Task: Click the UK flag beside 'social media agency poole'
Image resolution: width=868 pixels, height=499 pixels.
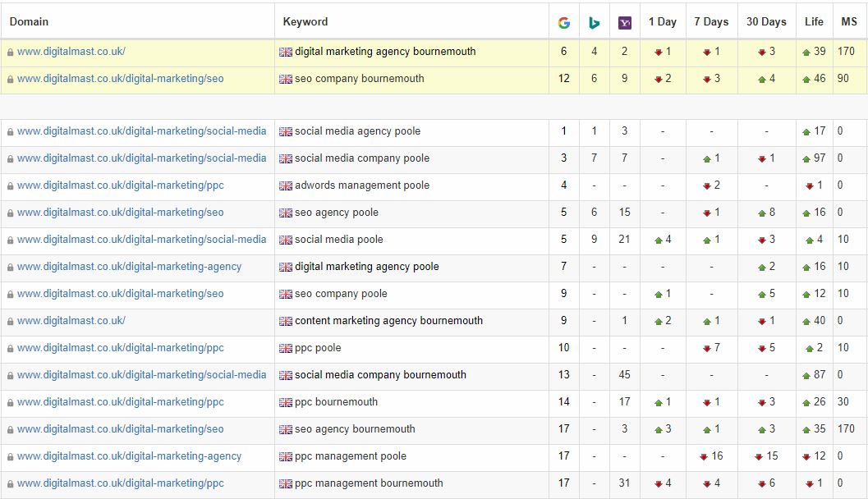Action: tap(286, 131)
